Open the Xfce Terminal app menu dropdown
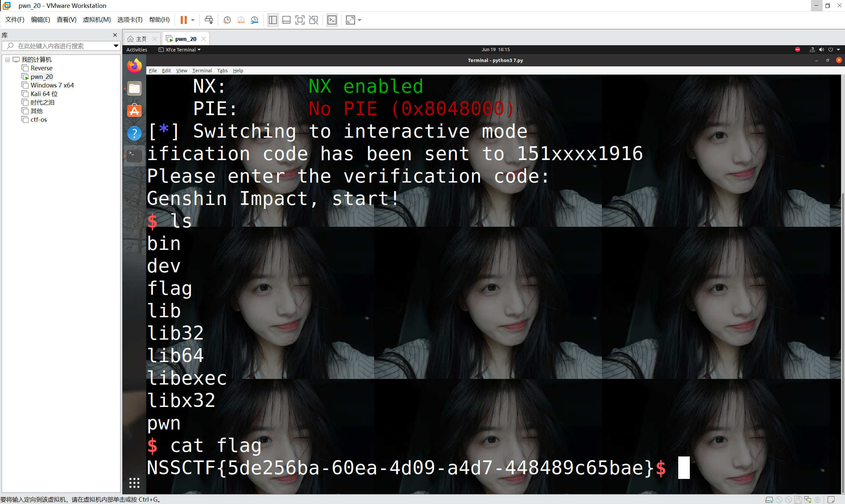Screen dimensions: 845x504 tap(179, 50)
